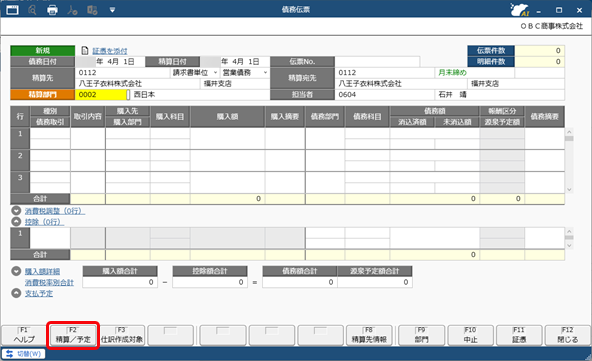Click the 購入額 cell in row 1

228,138
